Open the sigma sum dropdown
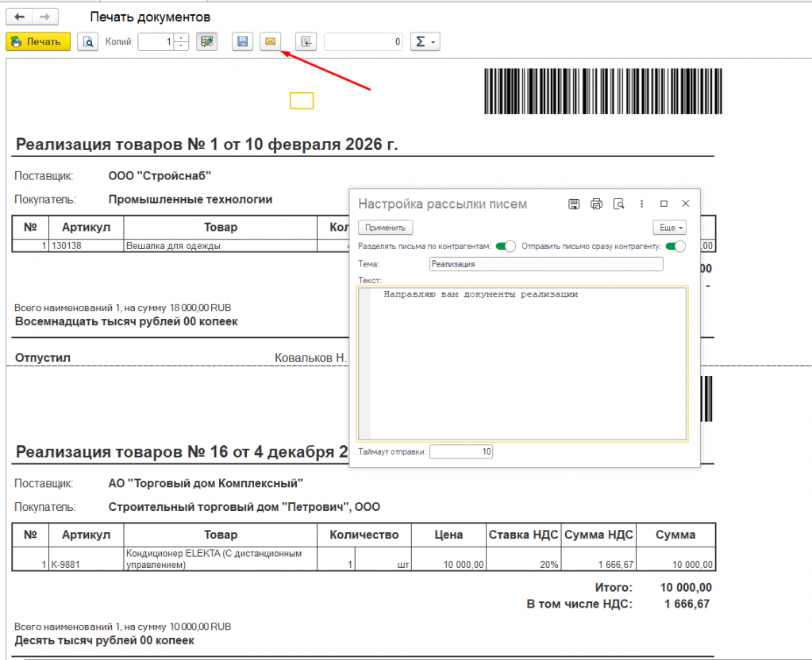Viewport: 812px width, 660px height. tap(425, 42)
